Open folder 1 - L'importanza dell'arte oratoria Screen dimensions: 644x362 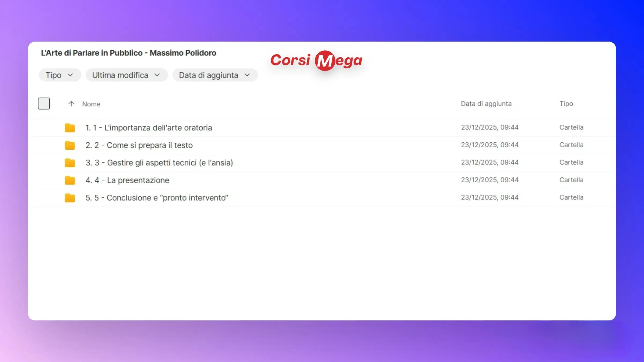click(149, 128)
